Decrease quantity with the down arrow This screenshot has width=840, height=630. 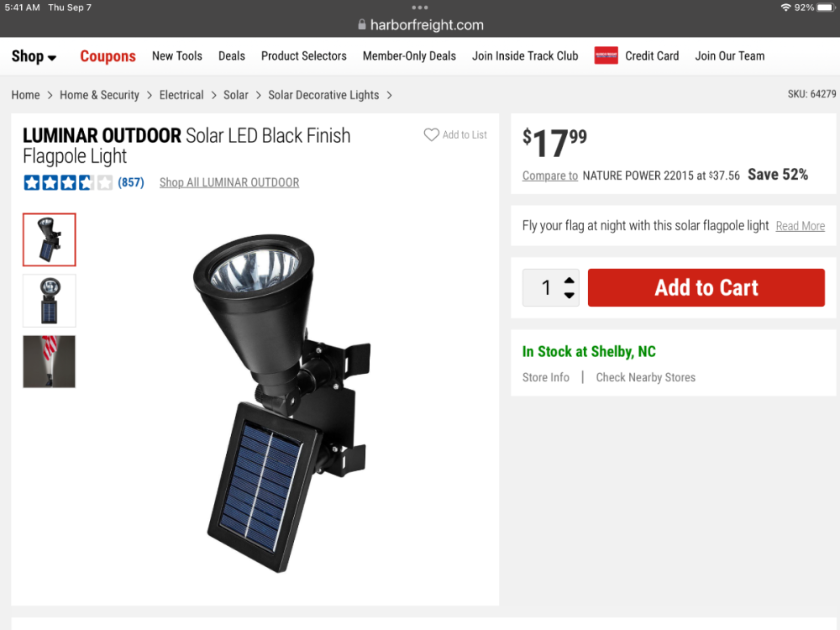pyautogui.click(x=570, y=295)
